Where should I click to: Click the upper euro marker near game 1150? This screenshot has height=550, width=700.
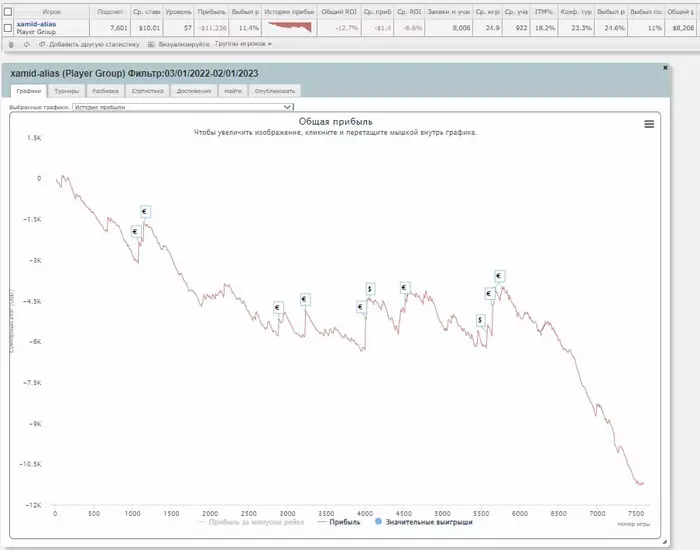[145, 212]
